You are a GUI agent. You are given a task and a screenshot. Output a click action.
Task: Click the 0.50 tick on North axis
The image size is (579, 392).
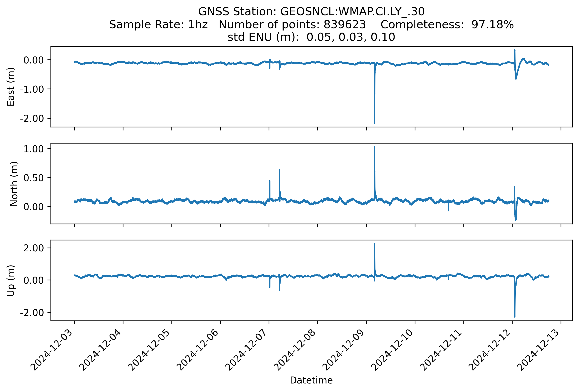[x=33, y=178]
